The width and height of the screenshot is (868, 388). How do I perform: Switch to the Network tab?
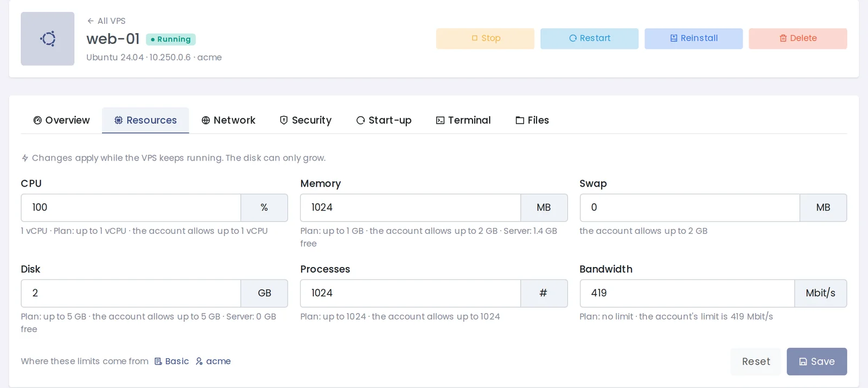pos(228,120)
